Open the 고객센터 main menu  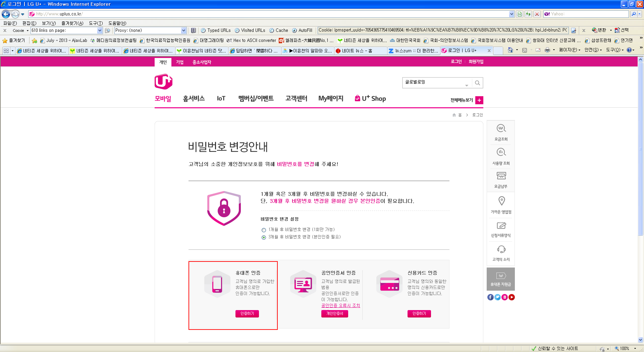296,99
